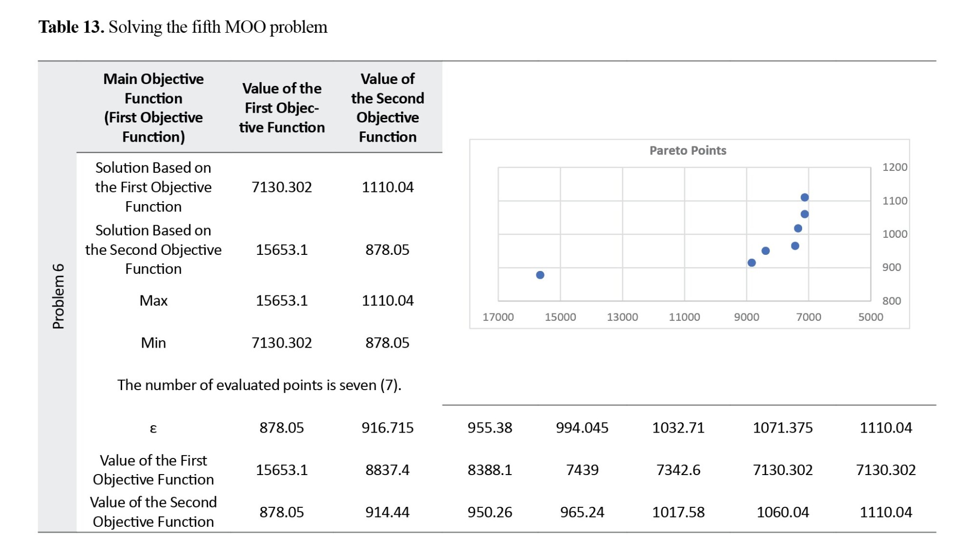
Task: Click the first objective value 7342.6
Action: (679, 470)
